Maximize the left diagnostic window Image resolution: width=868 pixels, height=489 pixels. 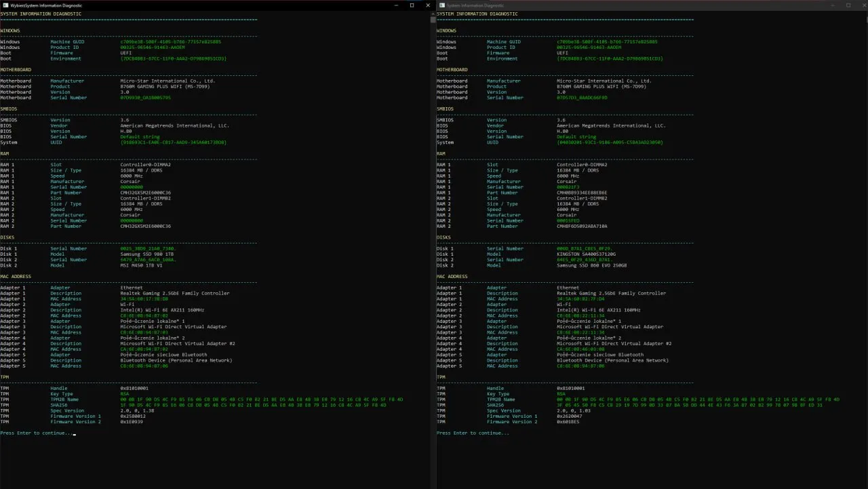click(x=412, y=5)
